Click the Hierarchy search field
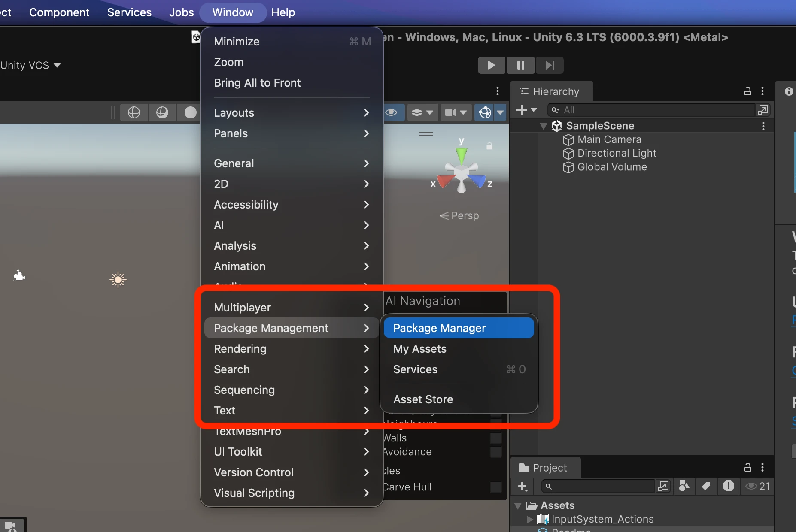796x532 pixels. coord(651,110)
